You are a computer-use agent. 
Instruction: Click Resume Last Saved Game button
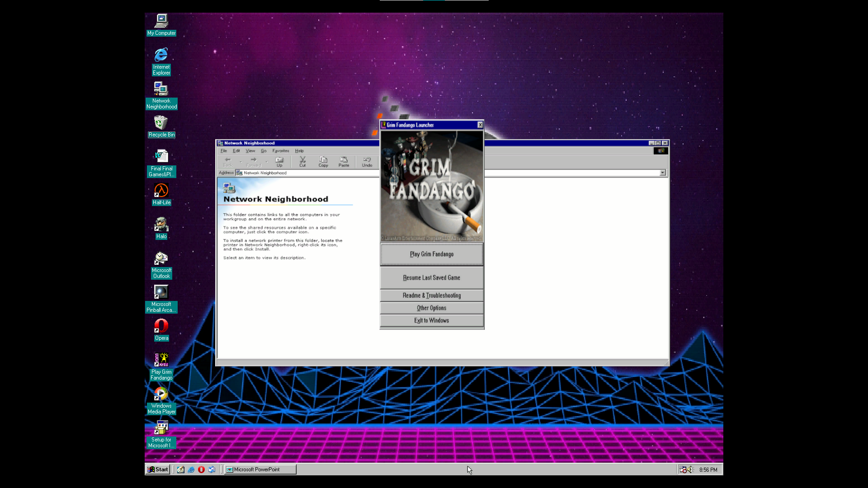point(431,278)
